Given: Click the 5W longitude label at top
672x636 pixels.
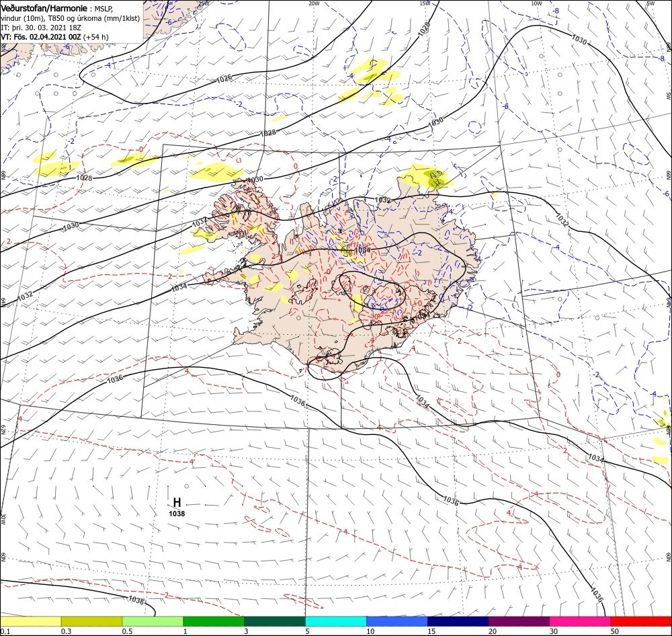Looking at the screenshot, I should [650, 3].
